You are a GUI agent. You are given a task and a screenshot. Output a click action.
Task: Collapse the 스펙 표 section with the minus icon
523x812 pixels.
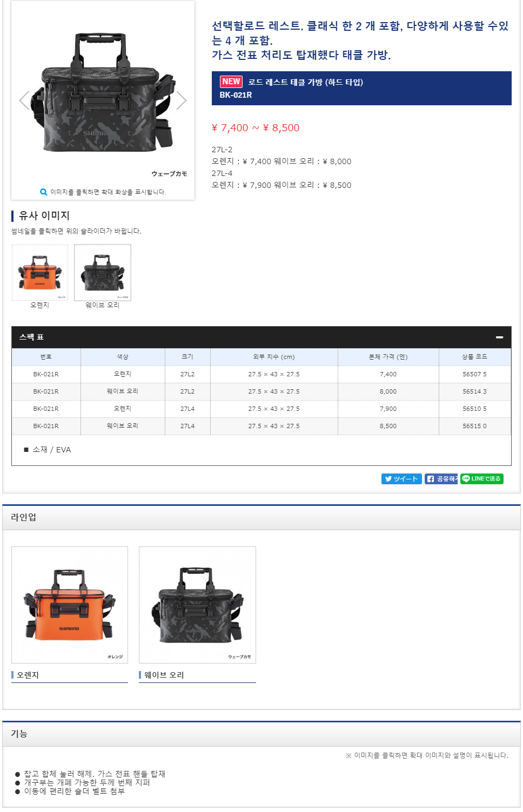(499, 337)
